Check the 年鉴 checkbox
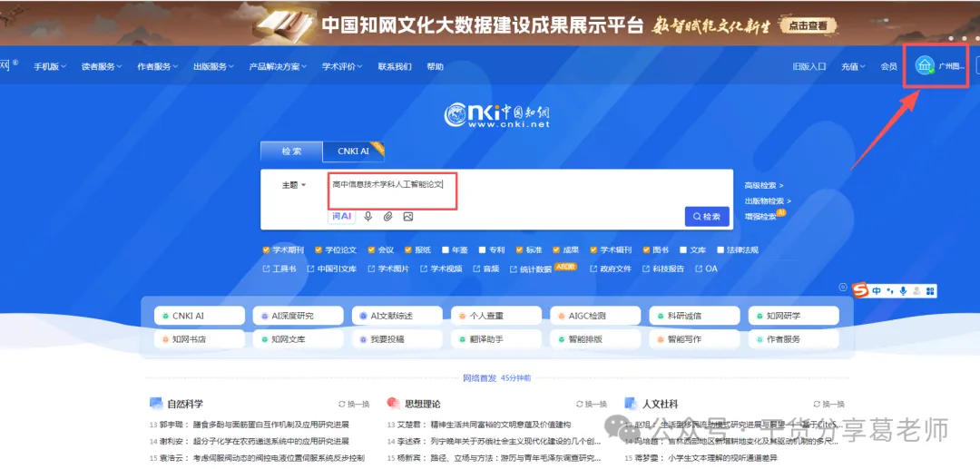Viewport: 980px width, 469px height. [x=446, y=249]
